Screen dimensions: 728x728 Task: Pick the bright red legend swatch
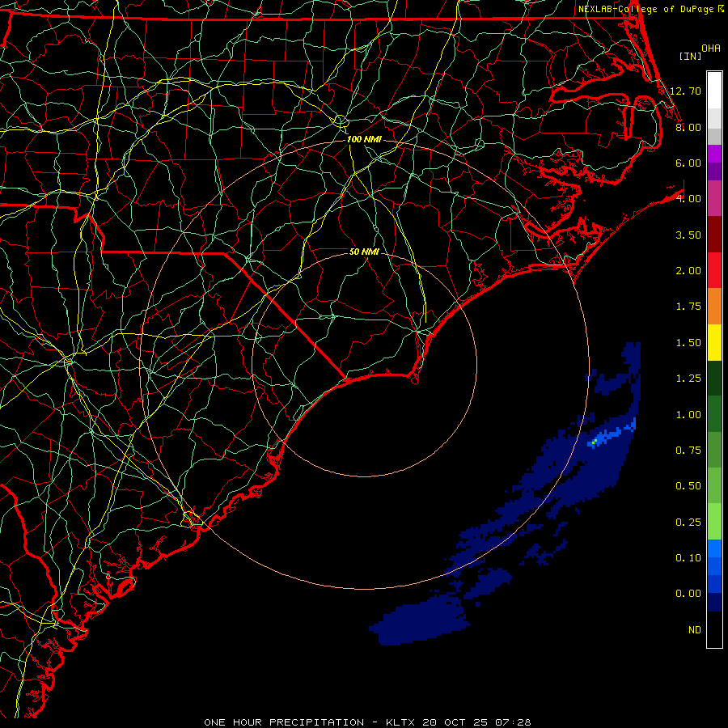tap(714, 270)
